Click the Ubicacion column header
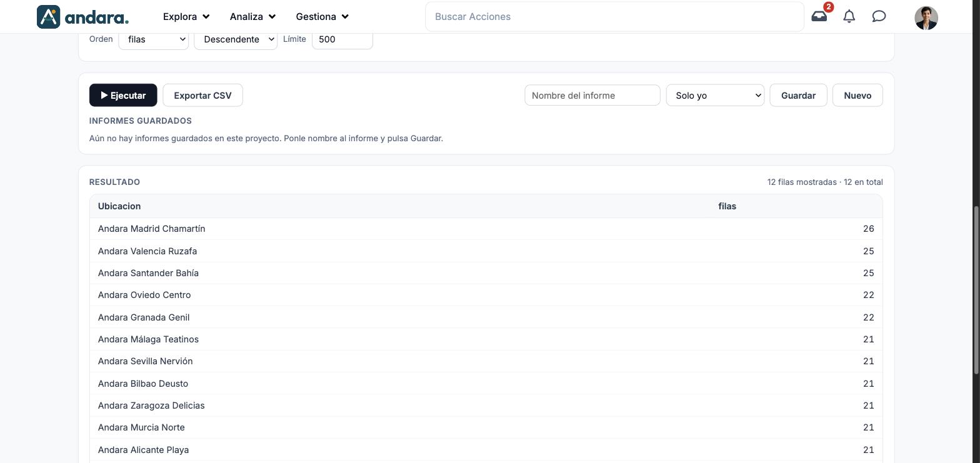The image size is (980, 463). (119, 206)
